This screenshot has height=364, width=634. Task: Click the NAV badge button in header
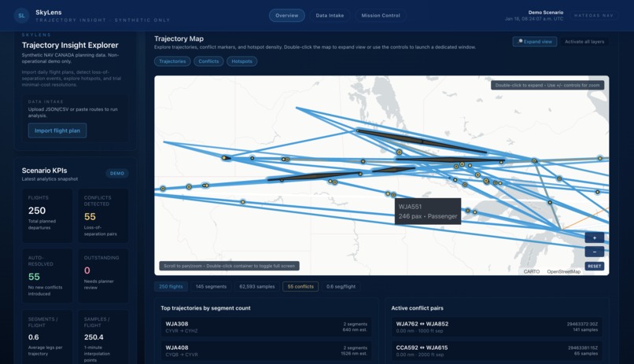(594, 16)
